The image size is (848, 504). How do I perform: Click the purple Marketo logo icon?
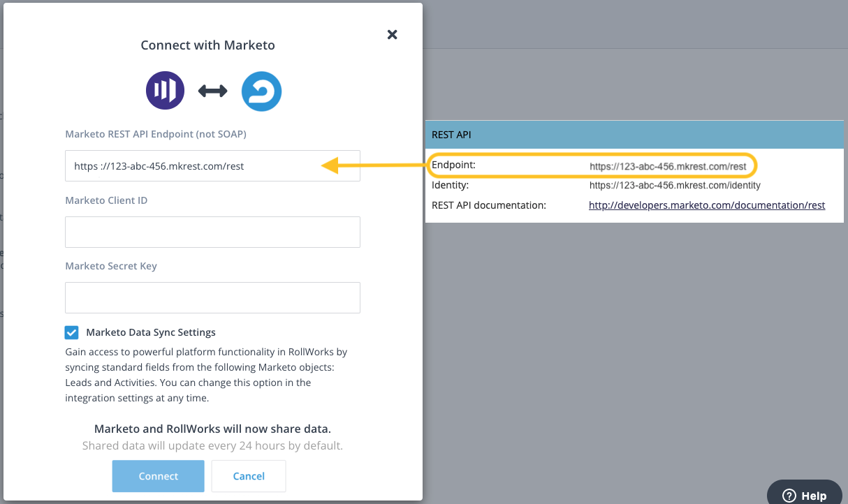[x=165, y=91]
